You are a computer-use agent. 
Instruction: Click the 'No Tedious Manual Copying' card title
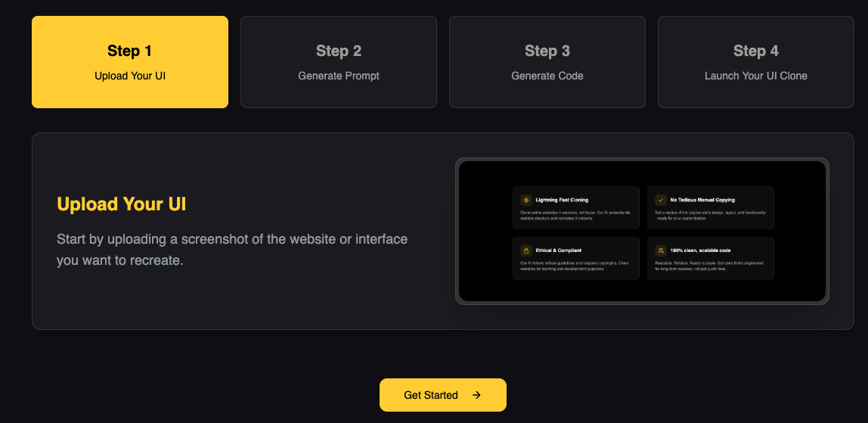[x=702, y=200]
